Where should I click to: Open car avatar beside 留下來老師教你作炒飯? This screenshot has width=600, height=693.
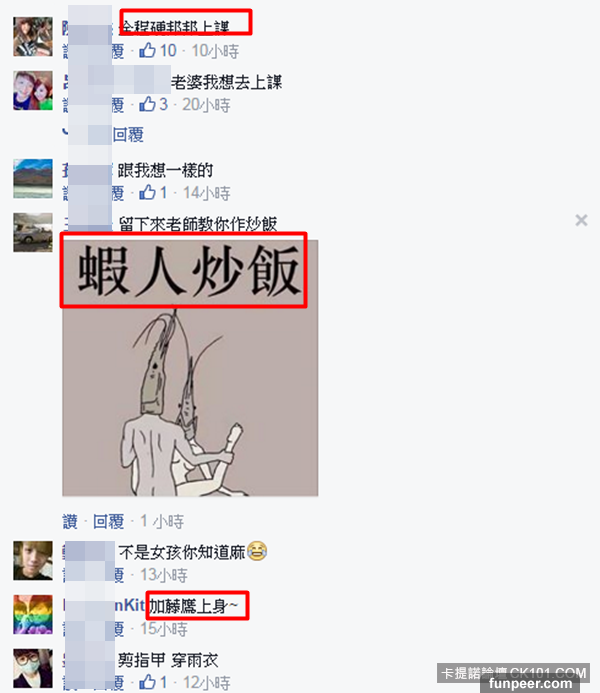33,232
